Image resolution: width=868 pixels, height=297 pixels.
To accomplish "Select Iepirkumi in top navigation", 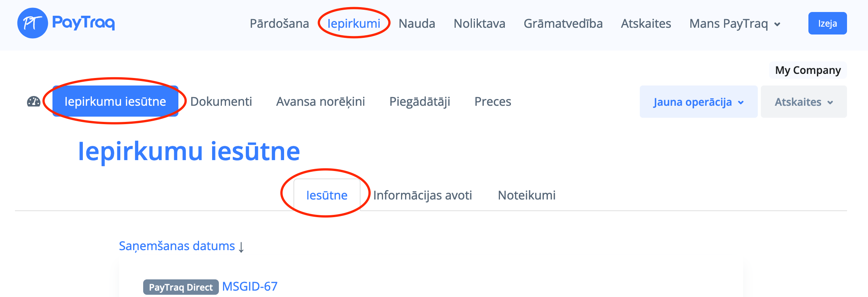I will point(354,24).
